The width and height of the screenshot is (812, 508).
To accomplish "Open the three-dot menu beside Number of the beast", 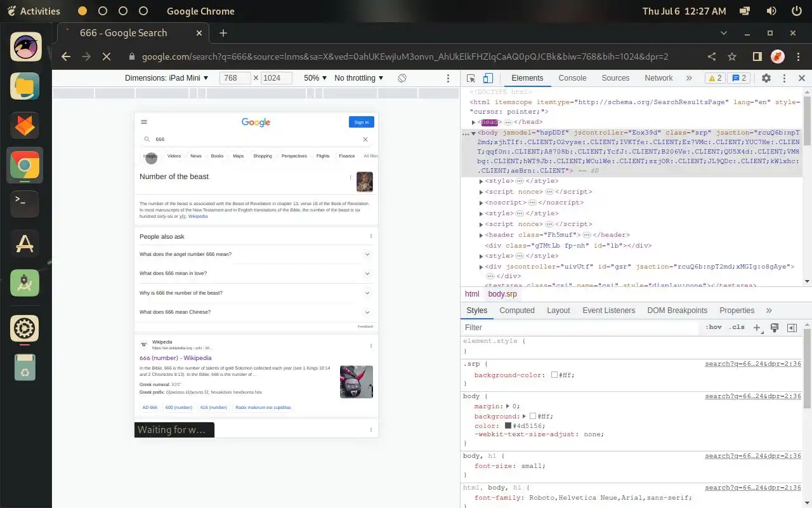I will pyautogui.click(x=350, y=178).
